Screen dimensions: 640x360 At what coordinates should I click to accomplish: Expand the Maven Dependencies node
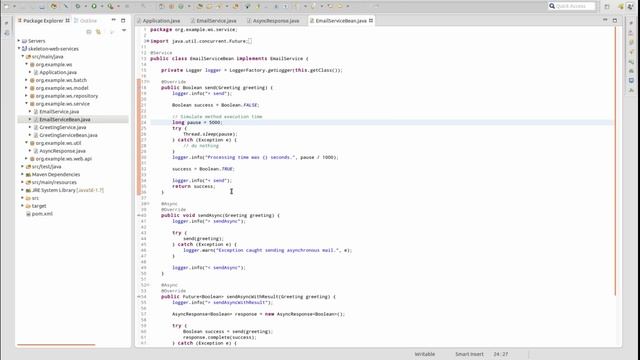(x=23, y=174)
